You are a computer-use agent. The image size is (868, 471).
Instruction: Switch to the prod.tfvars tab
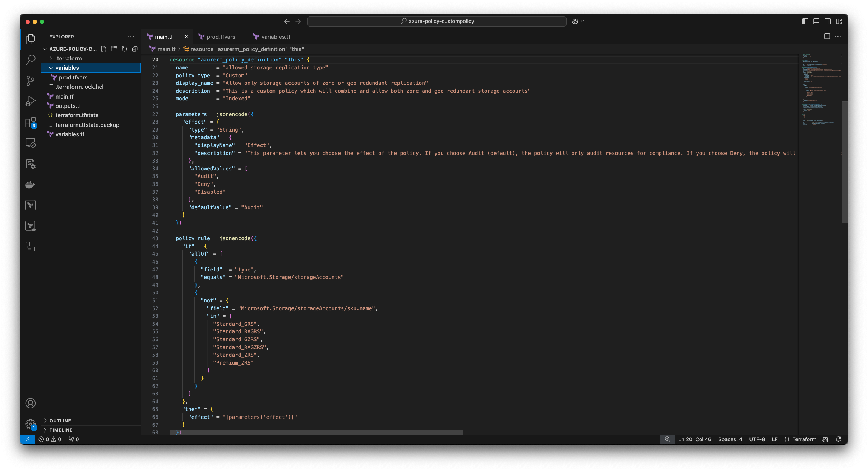[x=221, y=36]
